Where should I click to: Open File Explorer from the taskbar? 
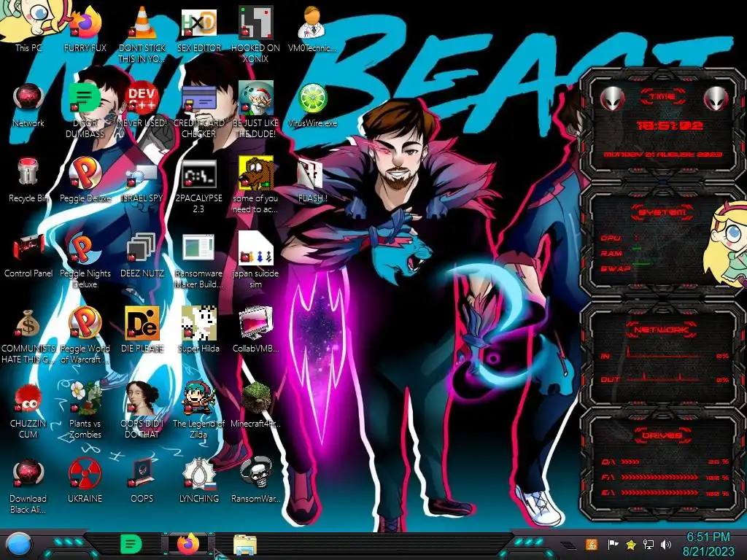pyautogui.click(x=245, y=545)
